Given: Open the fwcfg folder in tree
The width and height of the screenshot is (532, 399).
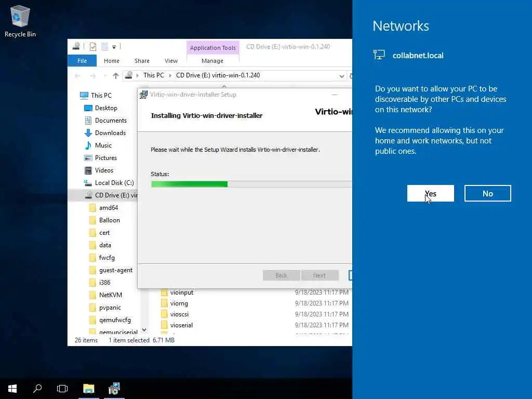Looking at the screenshot, I should [107, 258].
